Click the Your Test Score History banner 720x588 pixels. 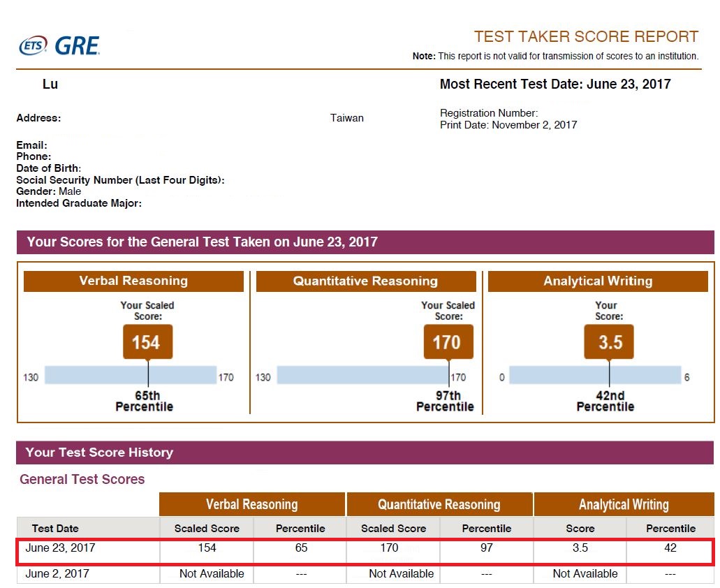365,453
